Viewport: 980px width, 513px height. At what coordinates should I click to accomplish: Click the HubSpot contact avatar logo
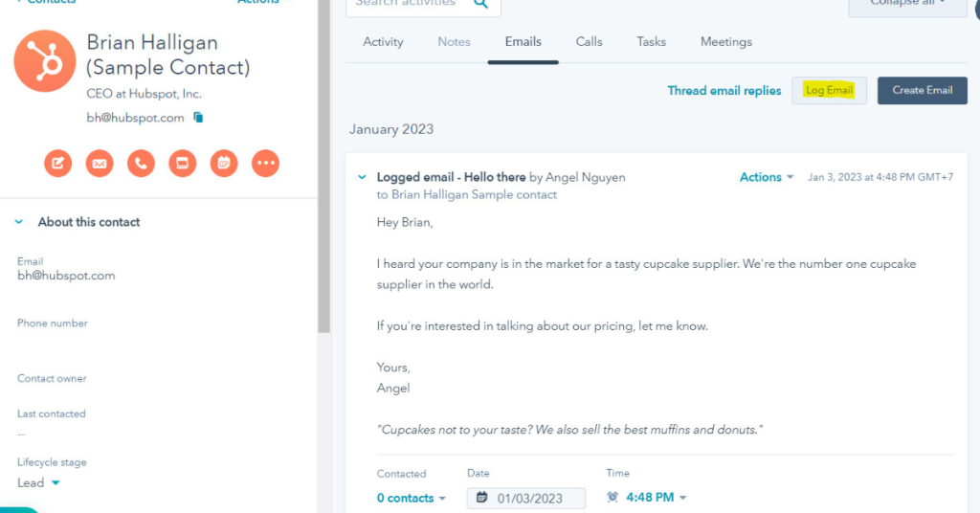(x=44, y=60)
